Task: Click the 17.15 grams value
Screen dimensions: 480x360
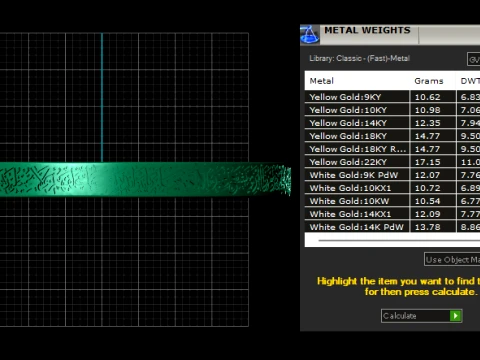Action: pyautogui.click(x=427, y=162)
